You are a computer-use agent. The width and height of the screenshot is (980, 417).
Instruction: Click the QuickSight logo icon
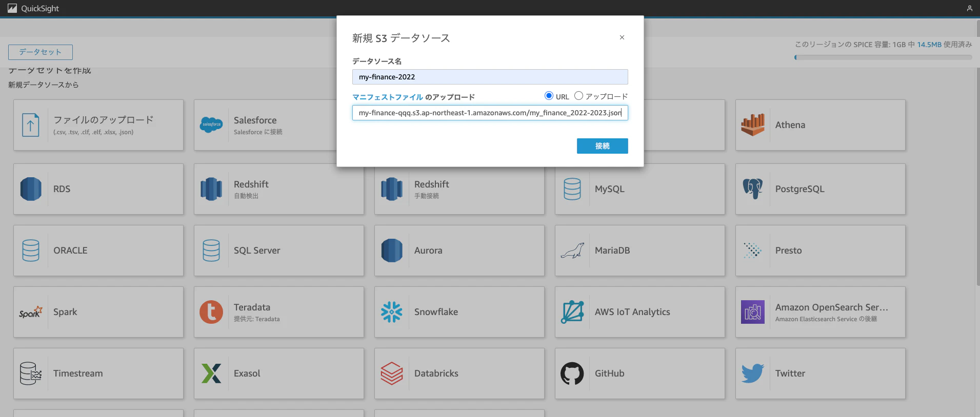[12, 8]
